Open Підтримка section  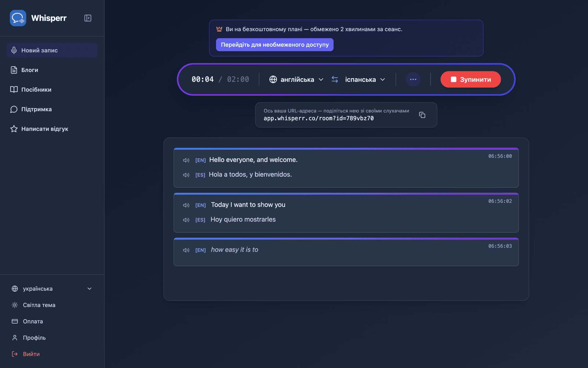coord(52,109)
